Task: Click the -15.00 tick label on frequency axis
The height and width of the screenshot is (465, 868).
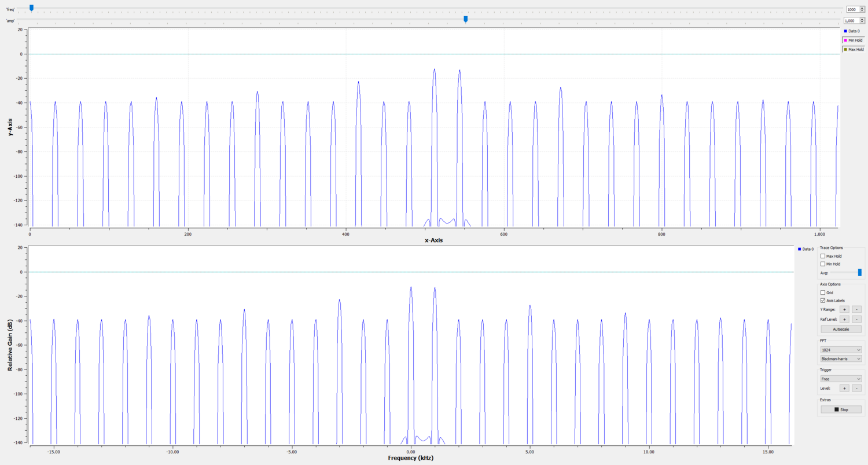Action: coord(54,452)
